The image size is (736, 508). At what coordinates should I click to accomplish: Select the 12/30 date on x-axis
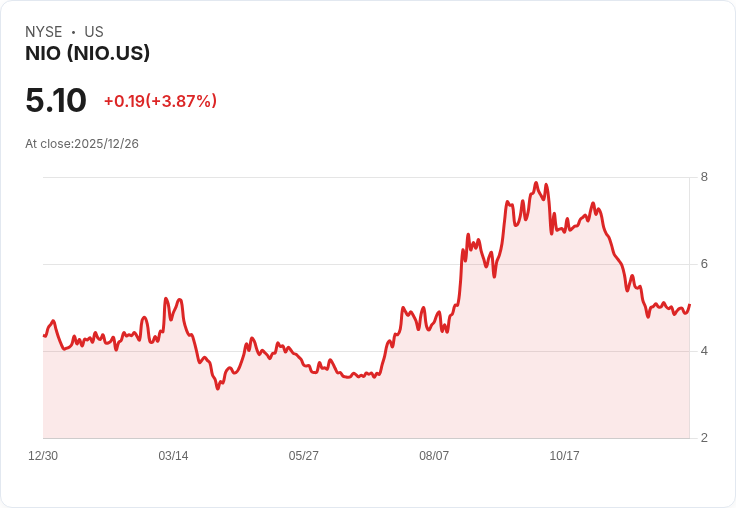(43, 455)
